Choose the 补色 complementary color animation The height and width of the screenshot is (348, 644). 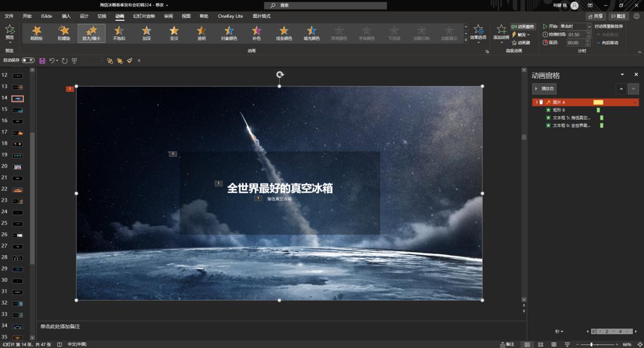pyautogui.click(x=256, y=33)
